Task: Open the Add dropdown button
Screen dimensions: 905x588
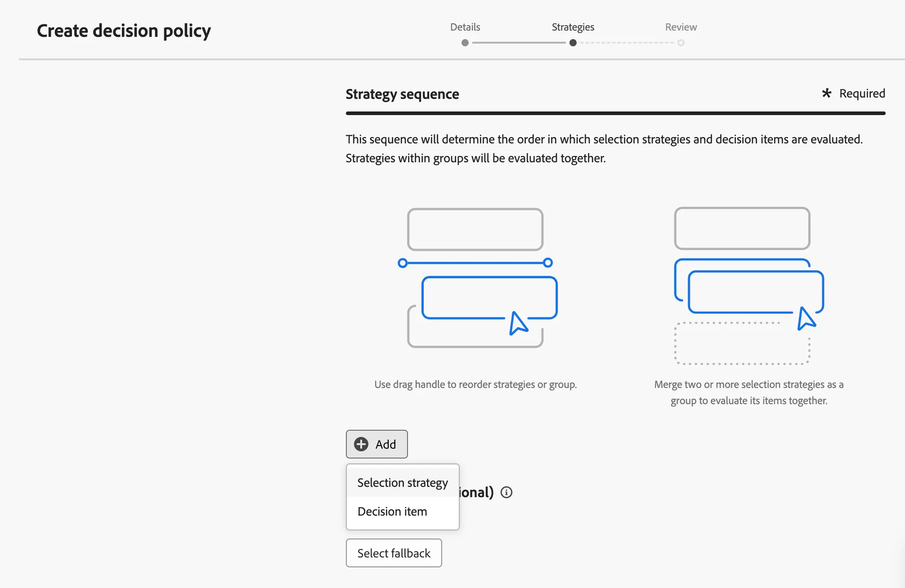Action: click(x=376, y=444)
